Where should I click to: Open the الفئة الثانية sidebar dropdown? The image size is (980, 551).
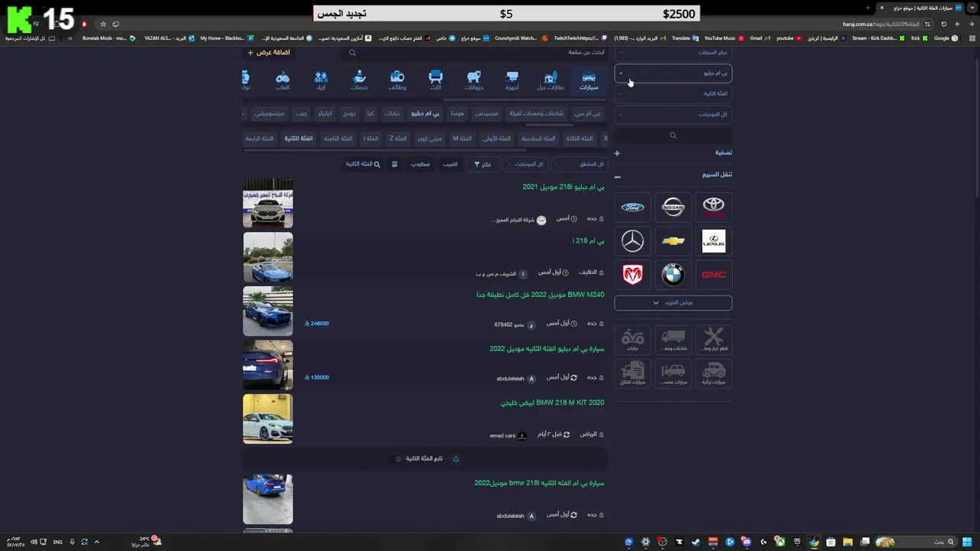[673, 93]
